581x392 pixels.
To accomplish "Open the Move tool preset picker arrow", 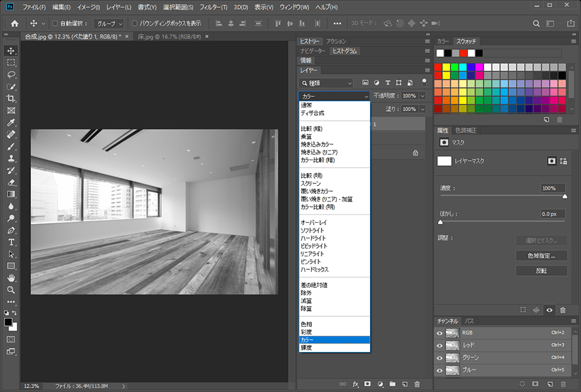I will point(43,23).
